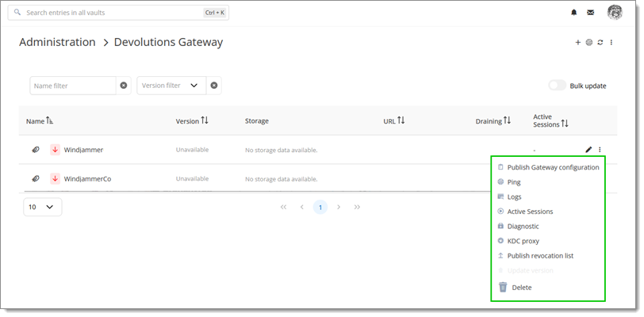Open the rows per page dropdown
The height and width of the screenshot is (317, 644).
point(43,207)
